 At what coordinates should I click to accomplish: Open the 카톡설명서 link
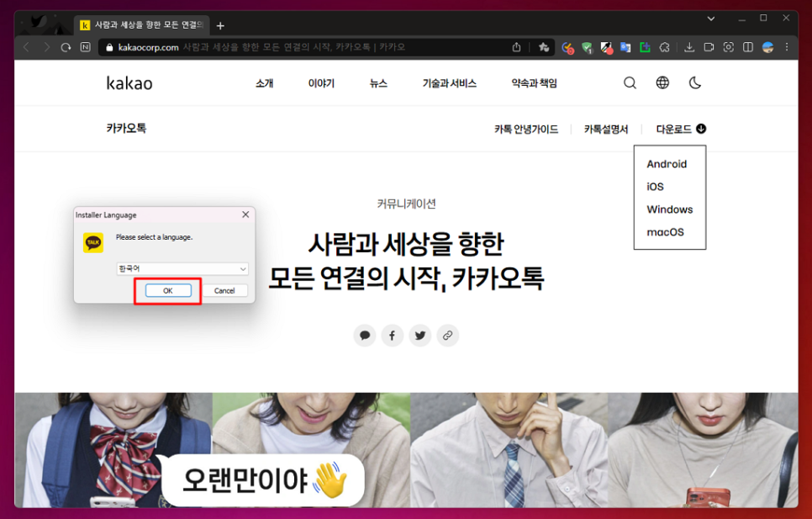click(x=606, y=129)
